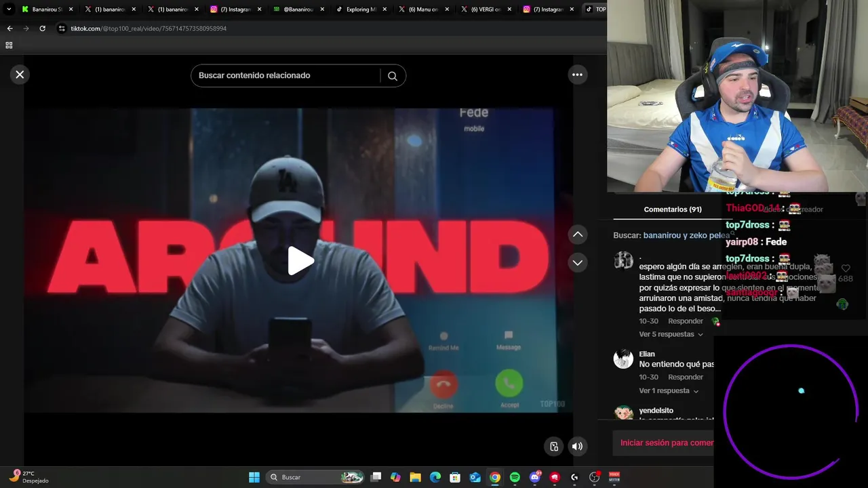Launch Copilot from the taskbar

point(396,477)
